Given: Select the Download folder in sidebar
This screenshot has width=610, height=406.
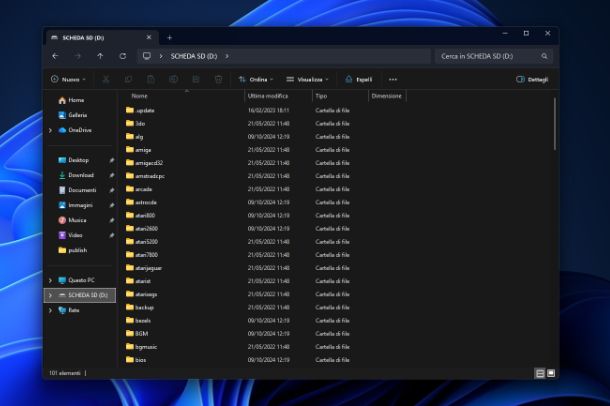Looking at the screenshot, I should (80, 175).
